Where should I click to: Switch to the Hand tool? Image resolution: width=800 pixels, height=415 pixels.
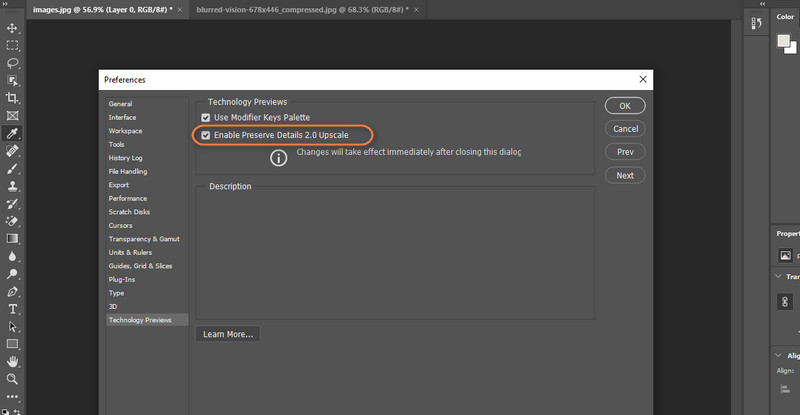[x=12, y=361]
